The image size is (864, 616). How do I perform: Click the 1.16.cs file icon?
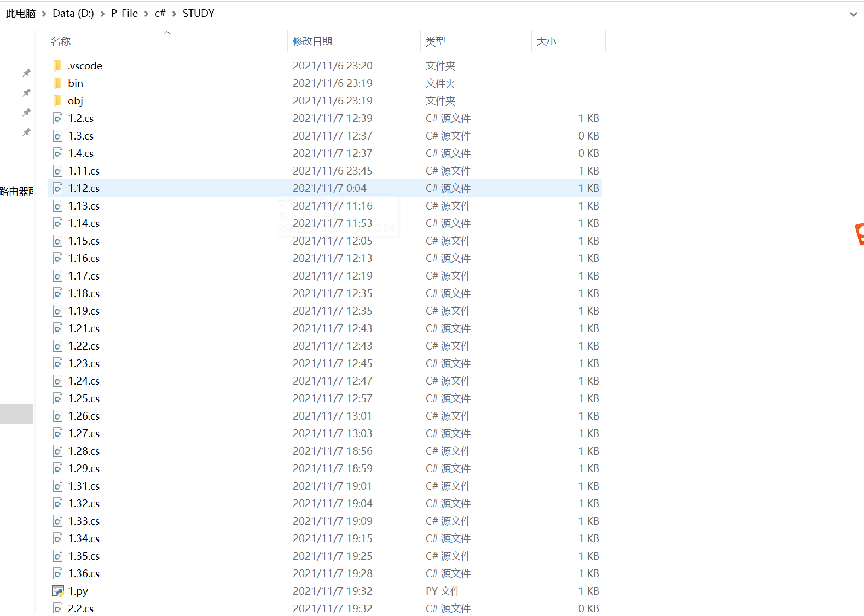coord(57,258)
